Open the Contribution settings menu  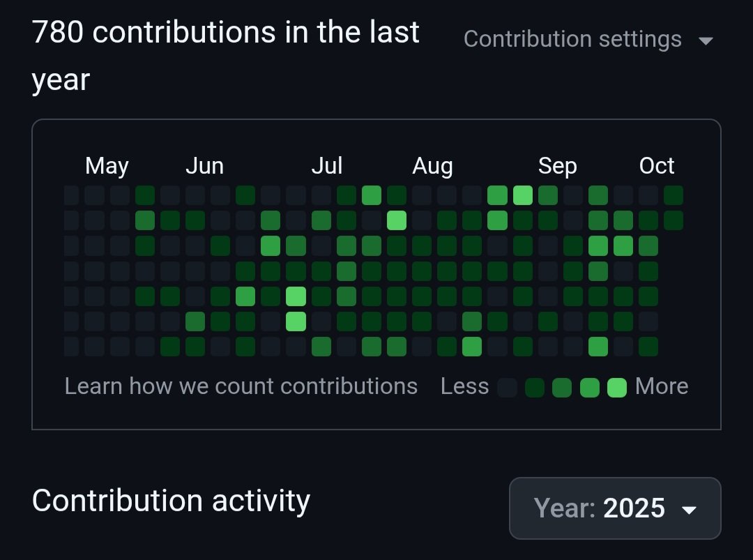(x=588, y=39)
